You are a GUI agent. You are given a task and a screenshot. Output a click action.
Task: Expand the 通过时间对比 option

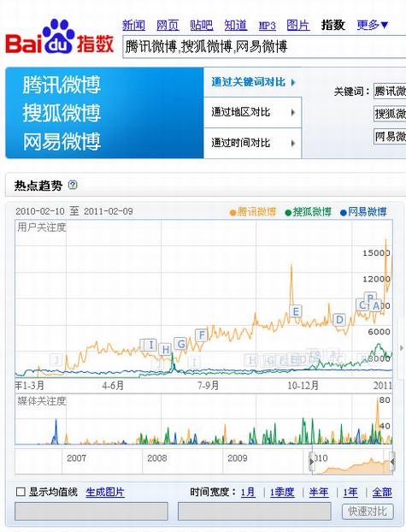252,143
